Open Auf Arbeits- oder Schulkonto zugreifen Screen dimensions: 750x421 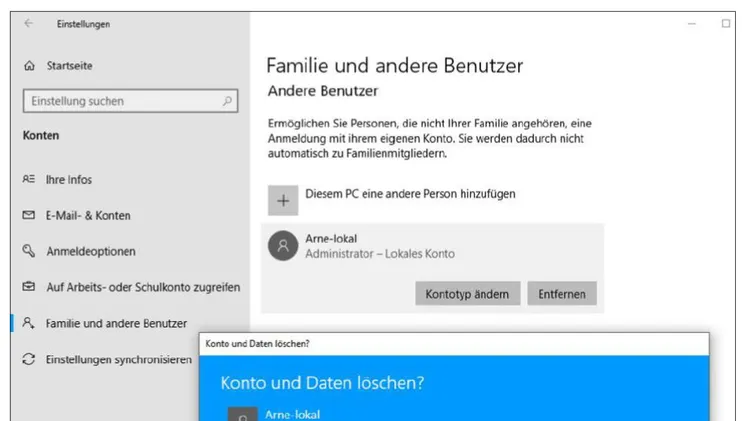[143, 287]
